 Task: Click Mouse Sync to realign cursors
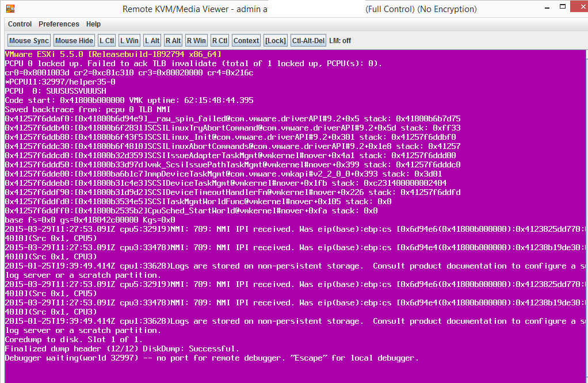pos(28,40)
